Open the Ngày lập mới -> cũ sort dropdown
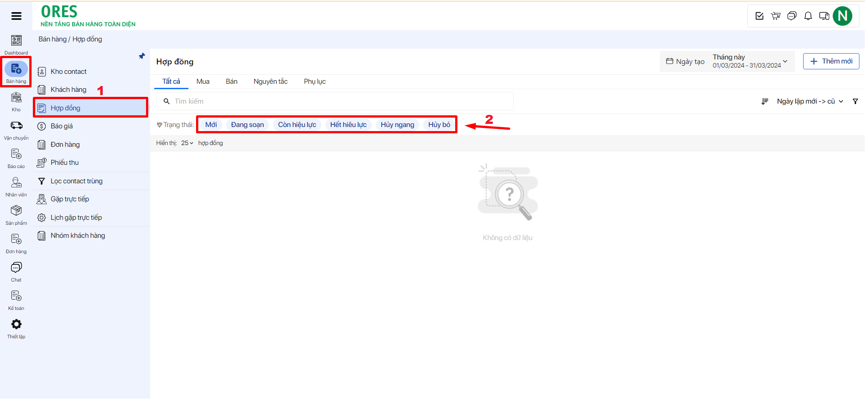Viewport: 868px width, 400px height. coord(809,101)
